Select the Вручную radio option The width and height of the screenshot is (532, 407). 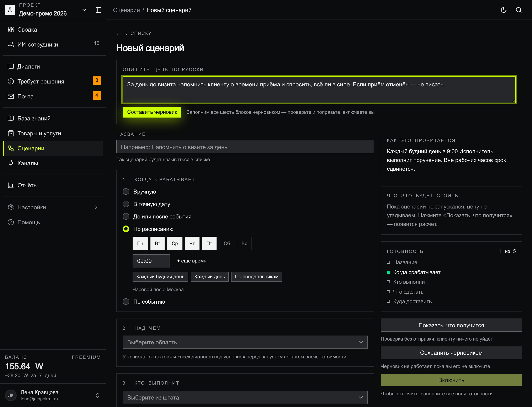[x=126, y=192]
